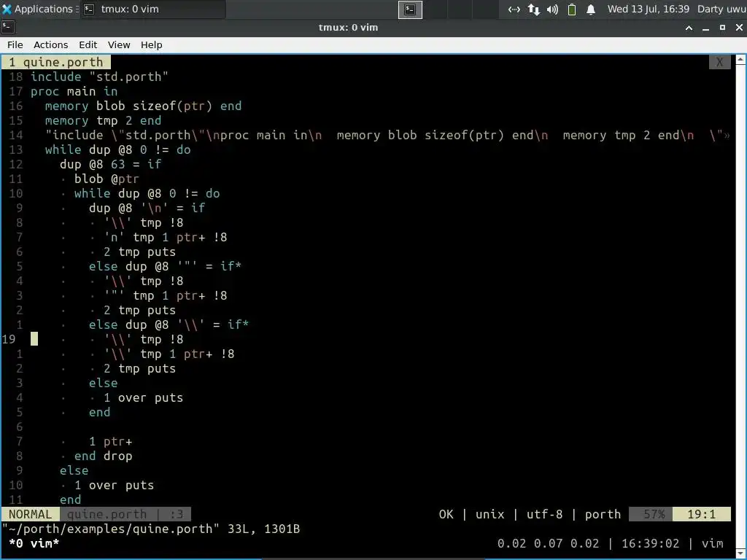747x560 pixels.
Task: Click the '*0 vim*' tmux window label
Action: tap(34, 543)
